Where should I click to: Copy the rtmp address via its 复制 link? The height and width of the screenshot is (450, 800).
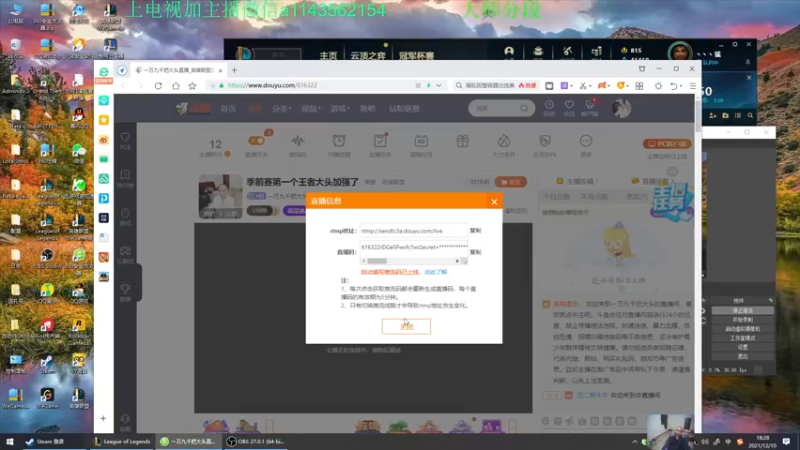tap(476, 231)
